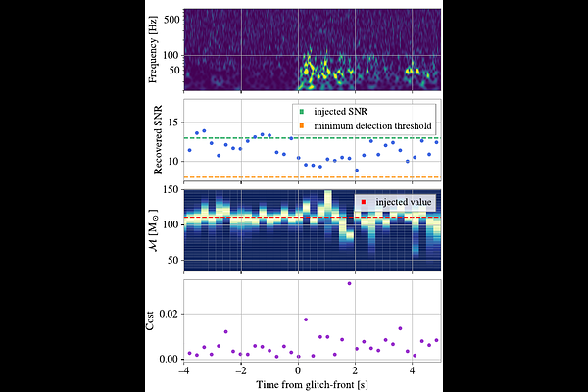This screenshot has height=392, width=588.
Task: Click the "Recovered SNR" y-axis label
Action: (x=157, y=141)
